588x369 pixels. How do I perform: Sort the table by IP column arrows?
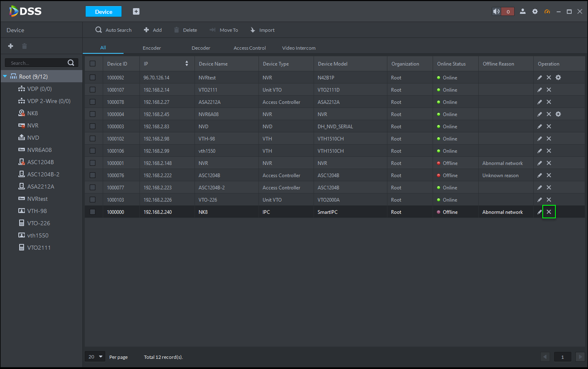pyautogui.click(x=187, y=64)
